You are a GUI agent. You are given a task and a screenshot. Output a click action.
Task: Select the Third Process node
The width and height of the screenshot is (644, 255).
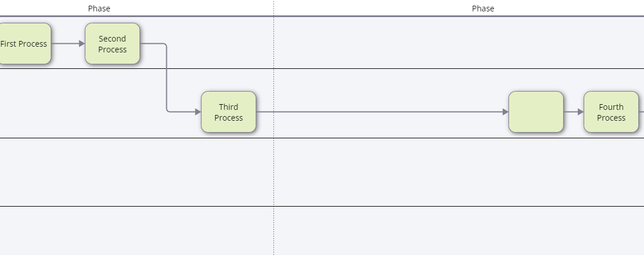click(x=228, y=112)
